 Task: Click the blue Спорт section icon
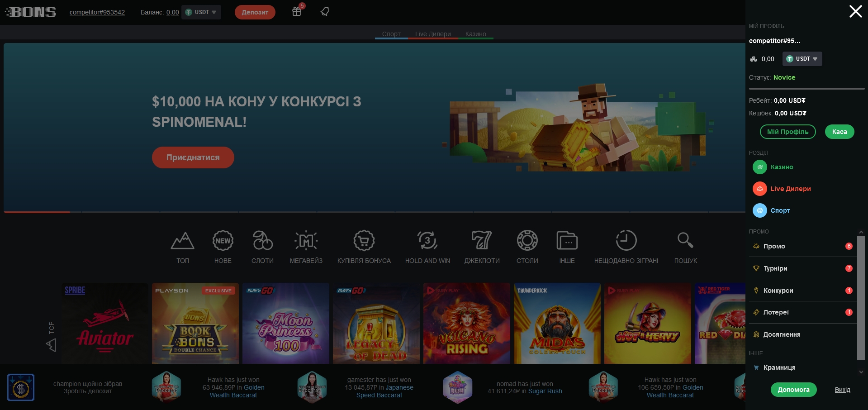[760, 210]
